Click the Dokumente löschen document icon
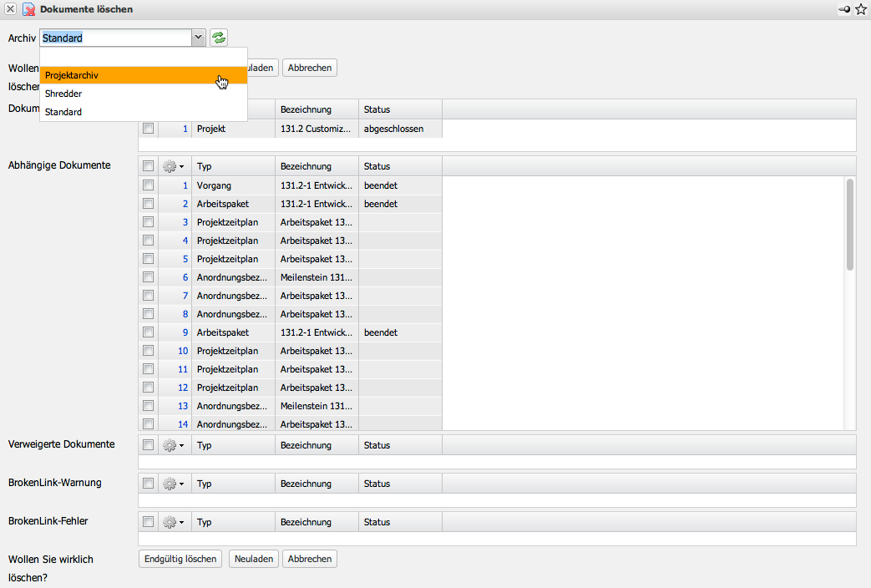The height and width of the screenshot is (588, 871). (x=28, y=9)
